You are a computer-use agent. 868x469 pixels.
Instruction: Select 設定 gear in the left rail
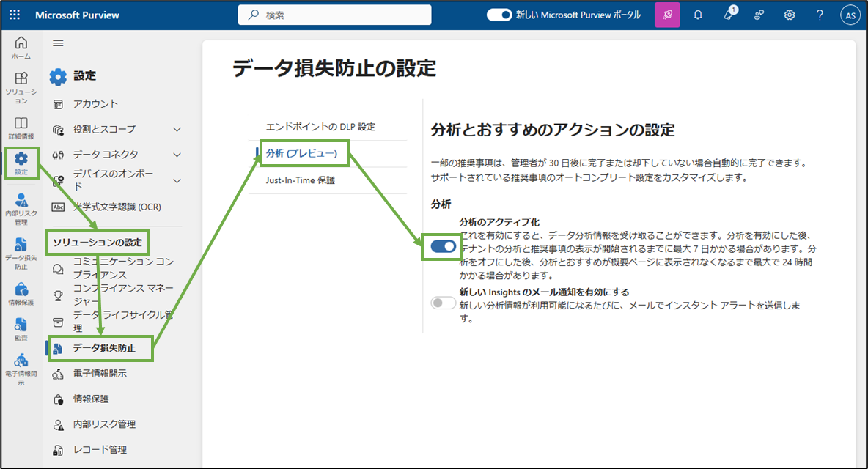[21, 163]
